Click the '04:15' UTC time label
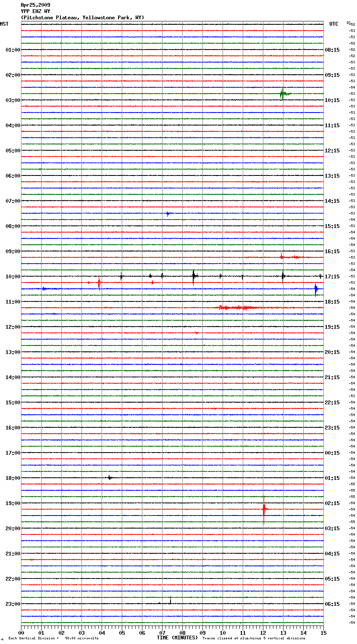The width and height of the screenshot is (357, 644). click(x=332, y=554)
